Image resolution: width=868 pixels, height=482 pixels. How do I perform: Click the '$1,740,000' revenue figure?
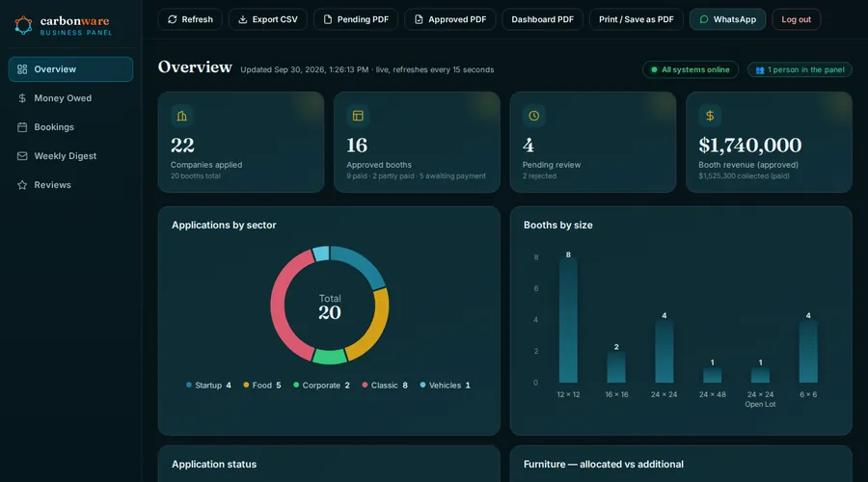[x=750, y=146]
